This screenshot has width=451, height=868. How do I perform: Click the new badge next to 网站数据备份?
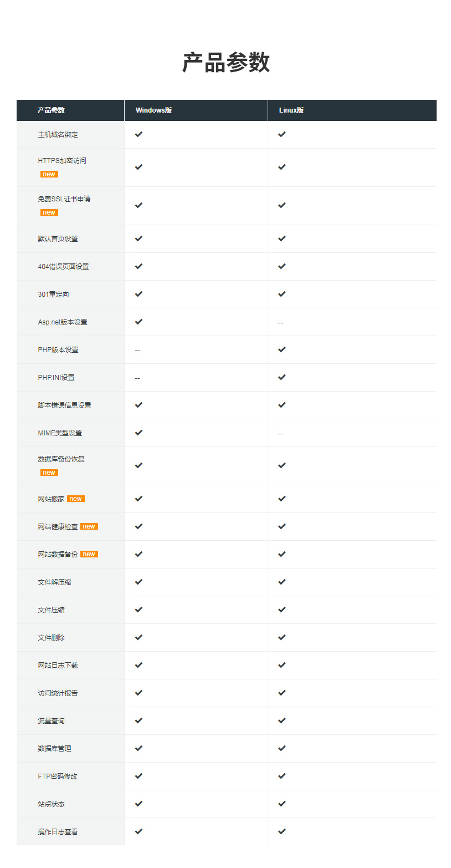coord(89,554)
